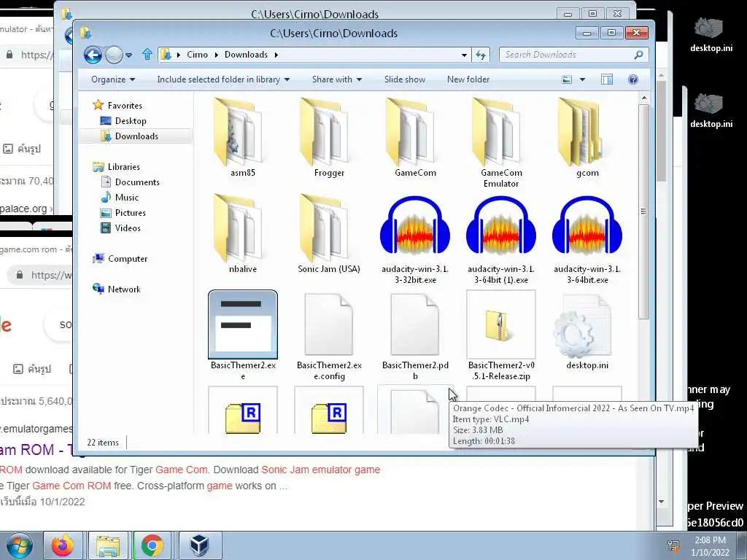Open the Share with dropdown
The height and width of the screenshot is (560, 747).
337,79
